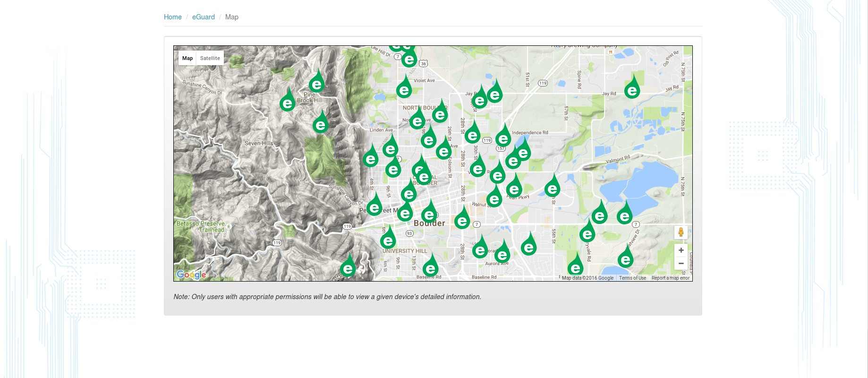This screenshot has height=378, width=868.
Task: Click the Betasso Preserve Trailhead label
Action: (x=201, y=227)
